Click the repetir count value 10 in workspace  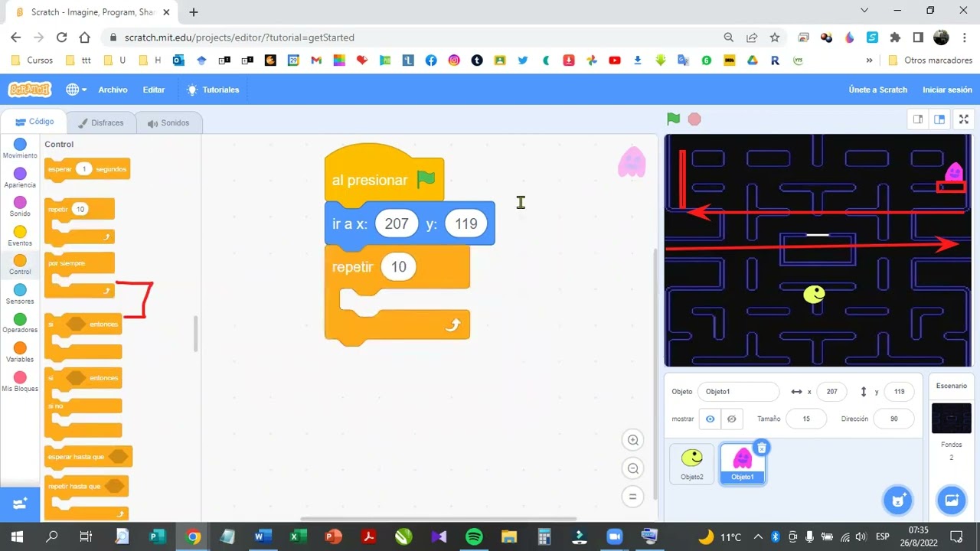pos(398,266)
